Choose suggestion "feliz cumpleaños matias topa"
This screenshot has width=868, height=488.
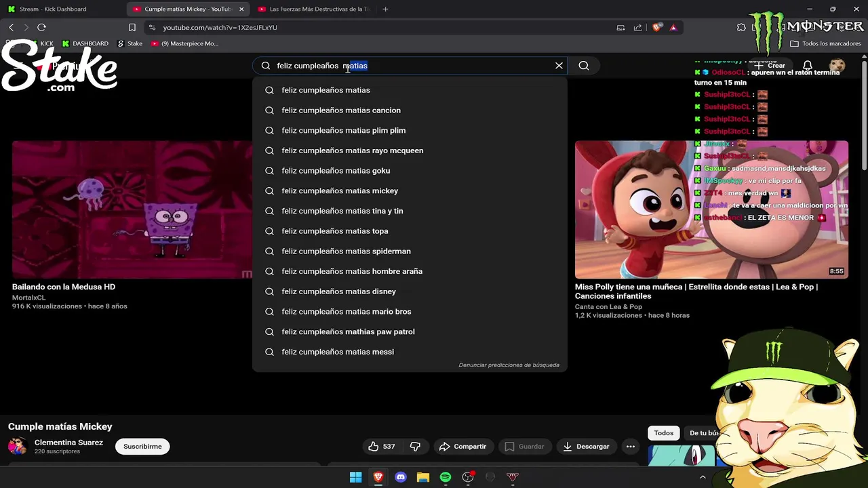[410, 231]
